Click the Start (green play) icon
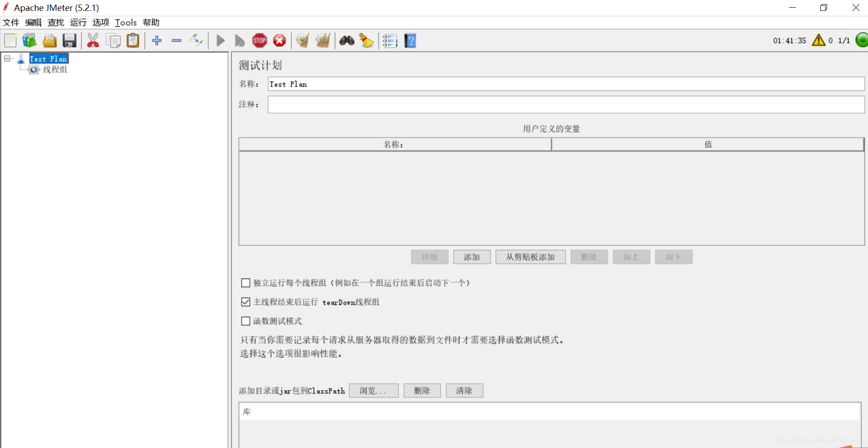Screen dimensions: 868x448 (x=220, y=40)
